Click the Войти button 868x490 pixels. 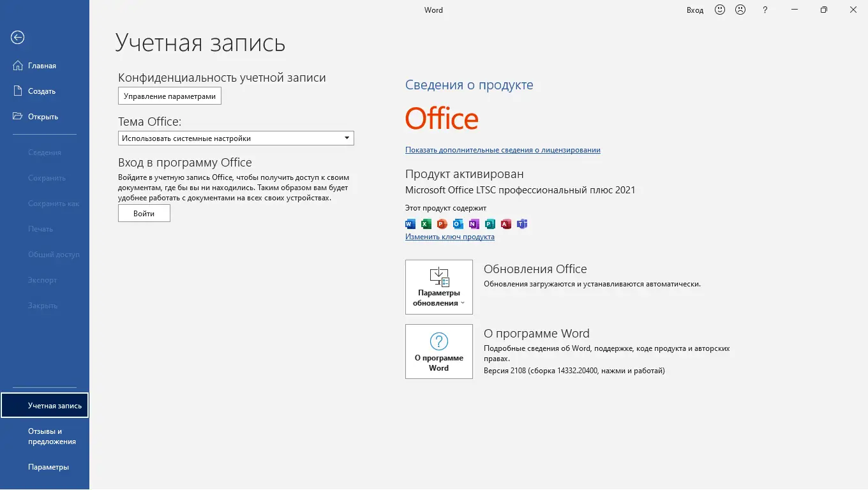coord(144,213)
